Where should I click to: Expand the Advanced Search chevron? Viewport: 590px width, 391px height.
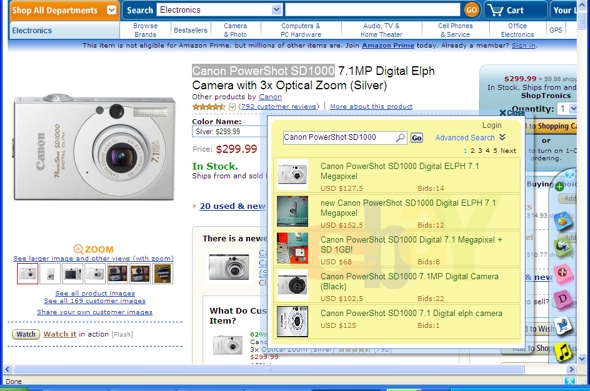[502, 137]
